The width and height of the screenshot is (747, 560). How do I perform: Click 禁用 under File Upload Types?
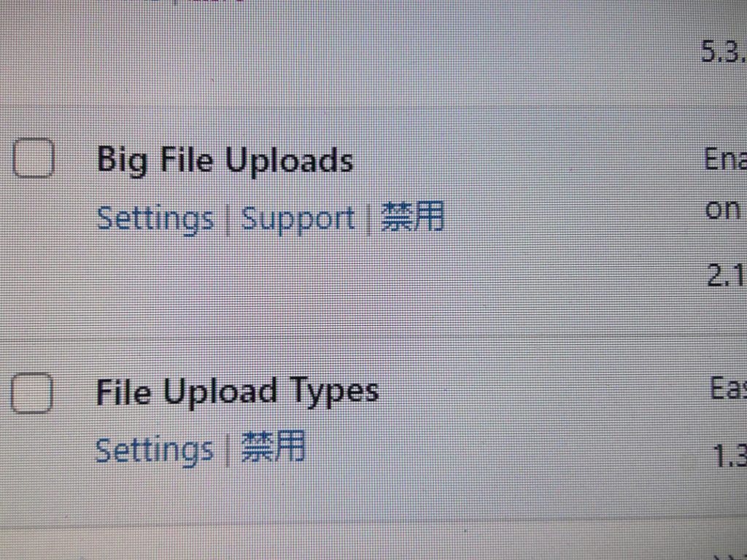273,447
